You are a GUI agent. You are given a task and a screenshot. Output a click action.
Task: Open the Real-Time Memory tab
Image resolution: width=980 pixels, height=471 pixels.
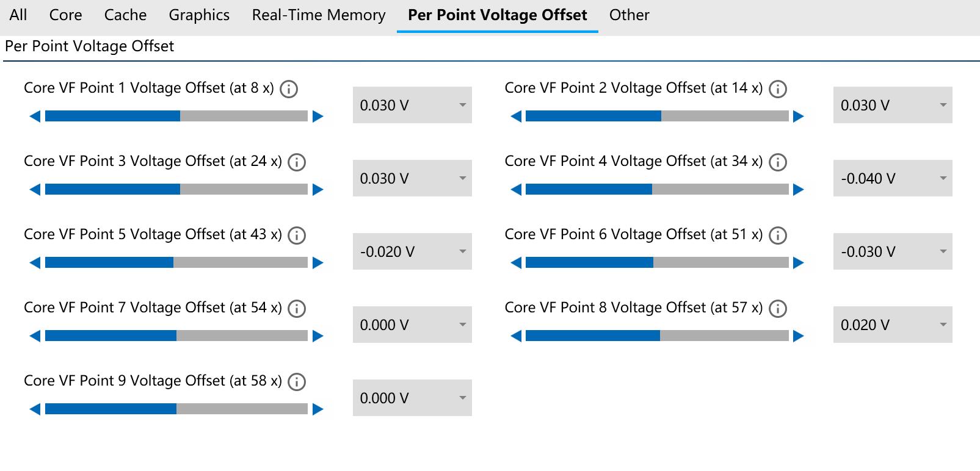click(318, 15)
